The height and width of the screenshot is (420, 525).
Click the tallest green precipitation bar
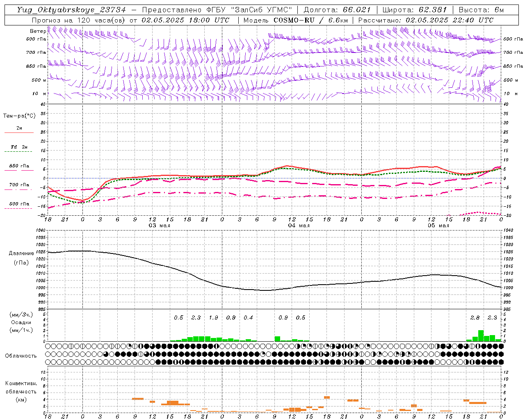[481, 336]
